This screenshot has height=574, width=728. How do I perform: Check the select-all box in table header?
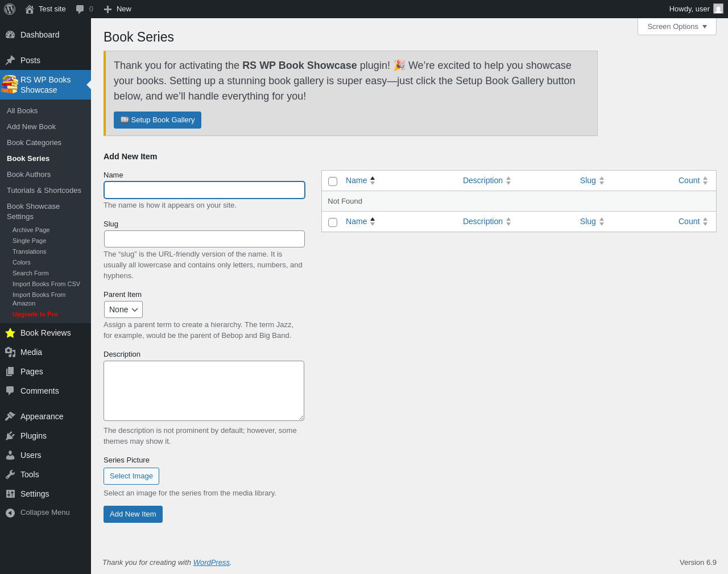[x=333, y=181]
